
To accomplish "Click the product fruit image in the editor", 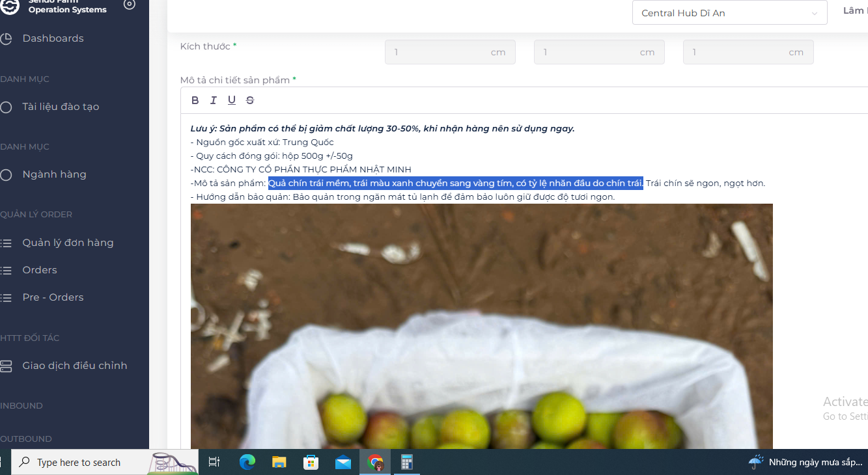I will [481, 326].
